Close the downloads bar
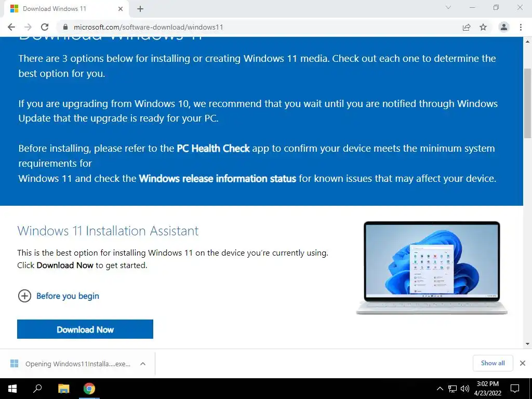The height and width of the screenshot is (399, 532). (523, 363)
